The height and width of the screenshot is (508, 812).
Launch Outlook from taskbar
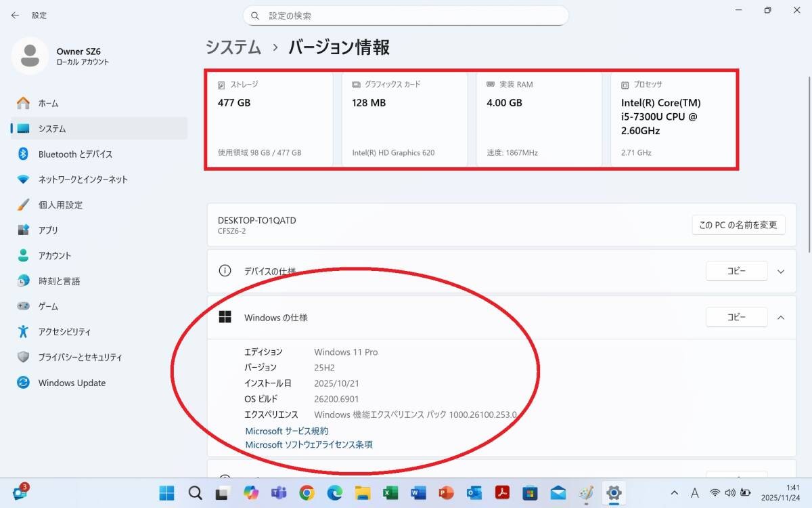coord(474,492)
